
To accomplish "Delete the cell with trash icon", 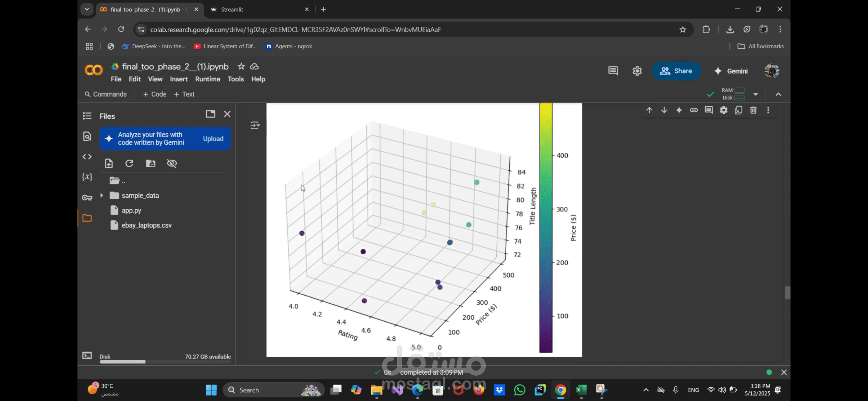I will click(x=753, y=110).
